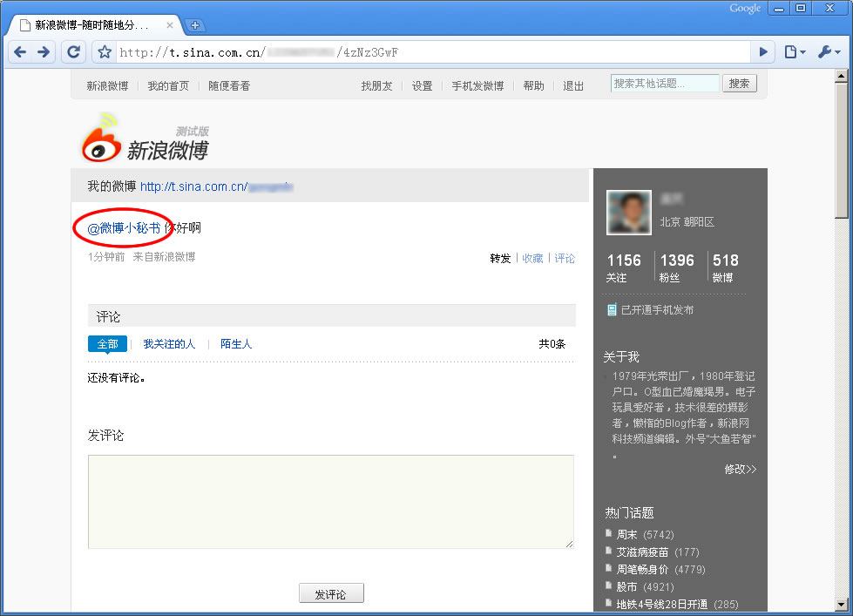Open 帮助

[533, 86]
